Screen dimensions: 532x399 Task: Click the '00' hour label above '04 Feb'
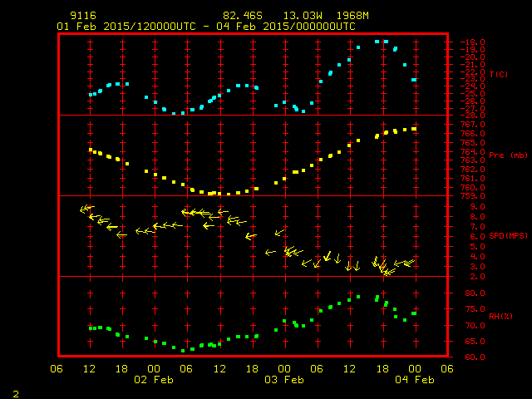pos(415,369)
